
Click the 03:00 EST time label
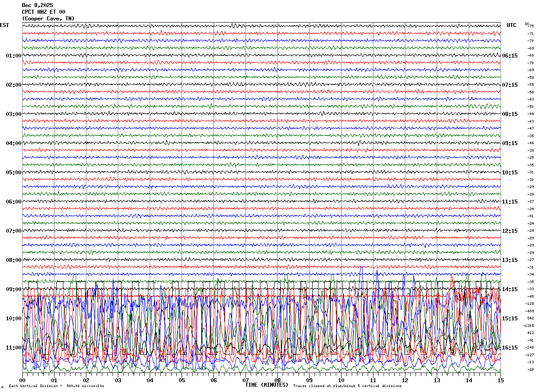(x=14, y=114)
